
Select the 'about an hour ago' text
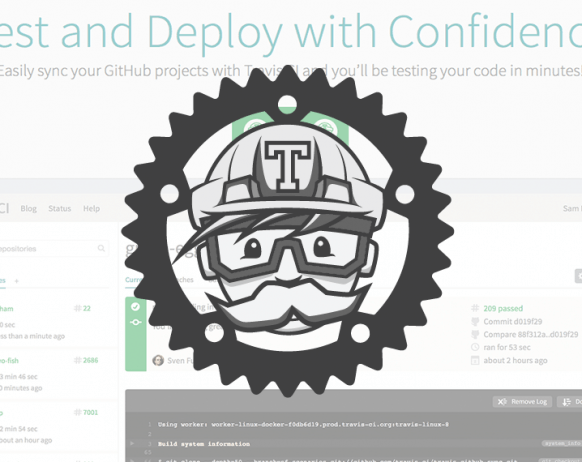[26, 440]
